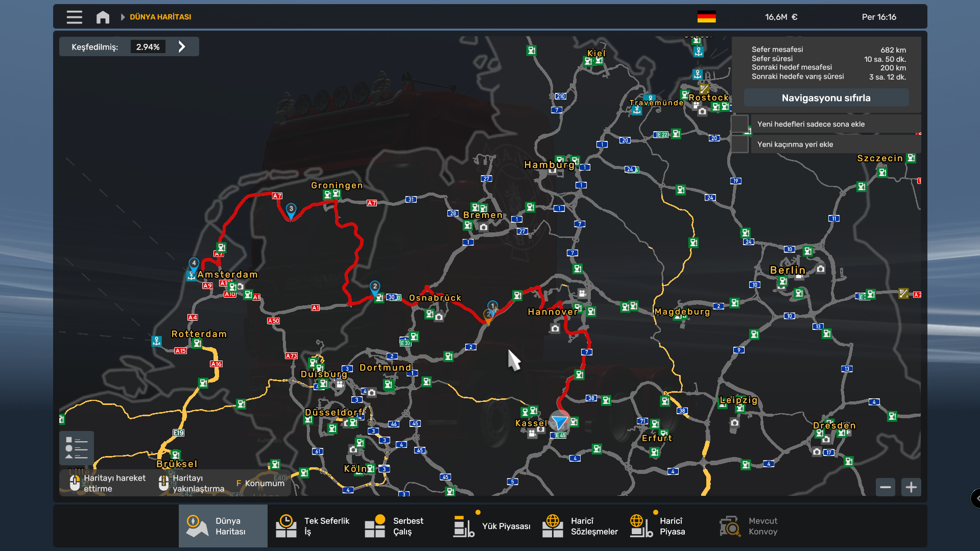Click the Dünya Haritası breadcrumb arrow
Viewport: 980px width, 551px height.
point(123,17)
